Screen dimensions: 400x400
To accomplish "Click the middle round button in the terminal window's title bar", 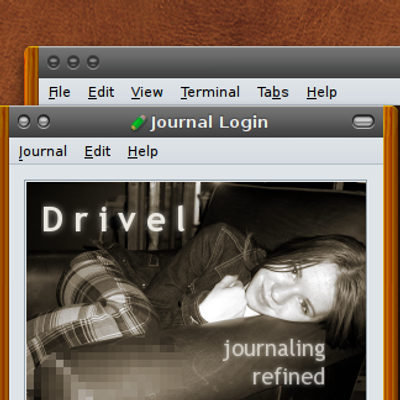I will coord(73,62).
